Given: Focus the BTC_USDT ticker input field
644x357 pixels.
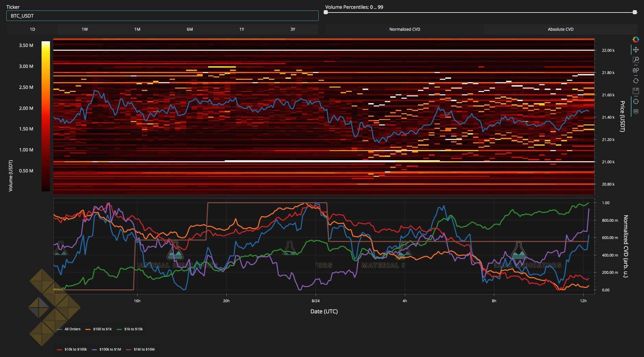Looking at the screenshot, I should tap(162, 16).
